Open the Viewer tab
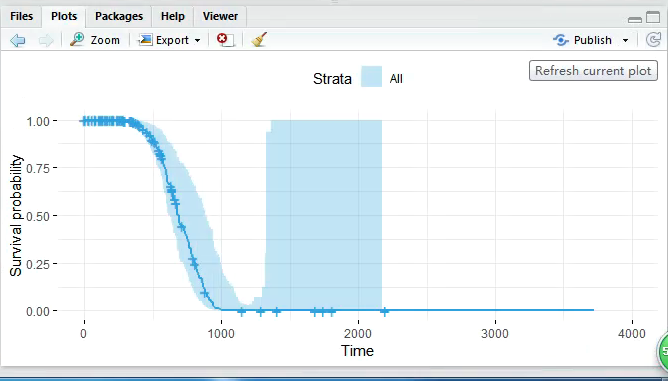Screen dimensions: 668x381 220,16
